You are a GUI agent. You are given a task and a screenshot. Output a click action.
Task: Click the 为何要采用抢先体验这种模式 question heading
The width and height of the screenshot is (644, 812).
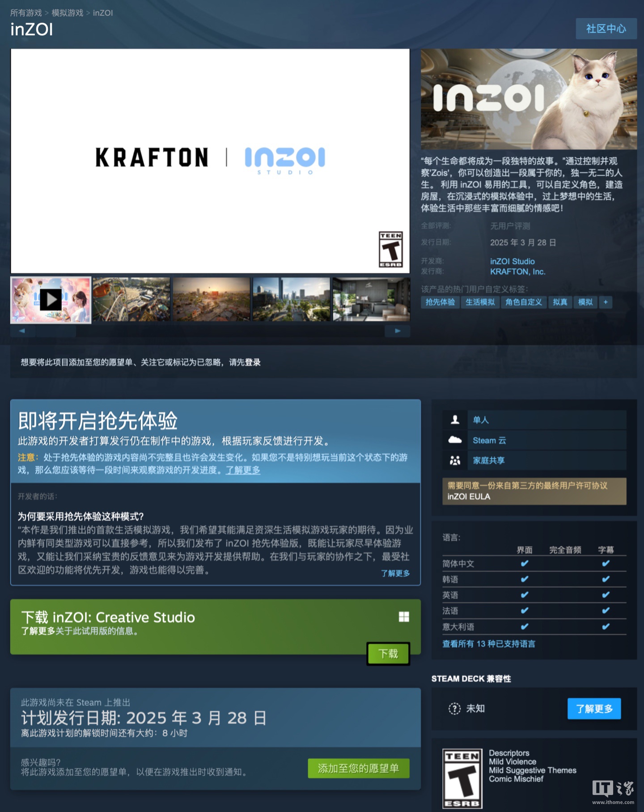coord(81,517)
